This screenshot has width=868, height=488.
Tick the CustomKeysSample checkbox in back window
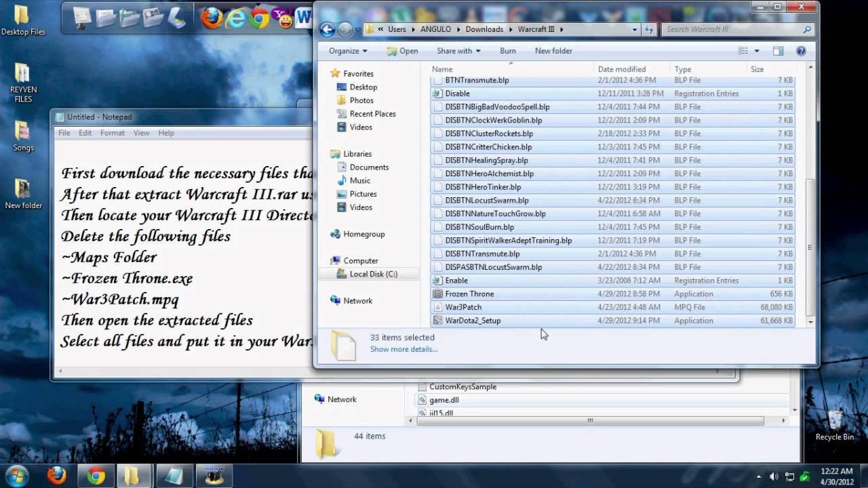[x=422, y=387]
